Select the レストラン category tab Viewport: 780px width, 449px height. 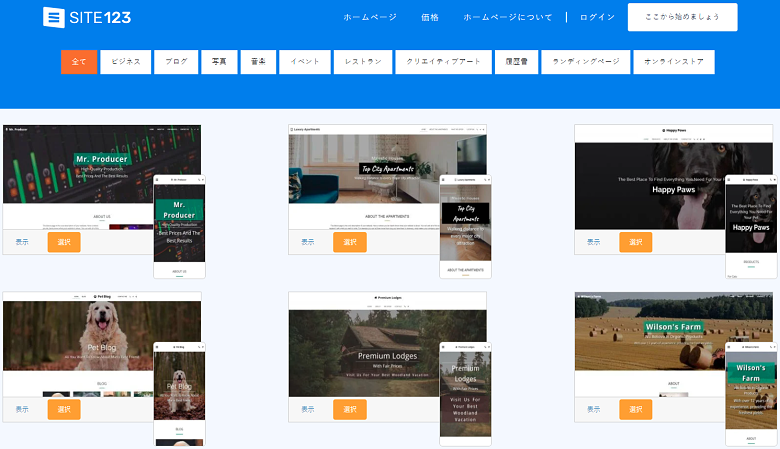click(363, 62)
